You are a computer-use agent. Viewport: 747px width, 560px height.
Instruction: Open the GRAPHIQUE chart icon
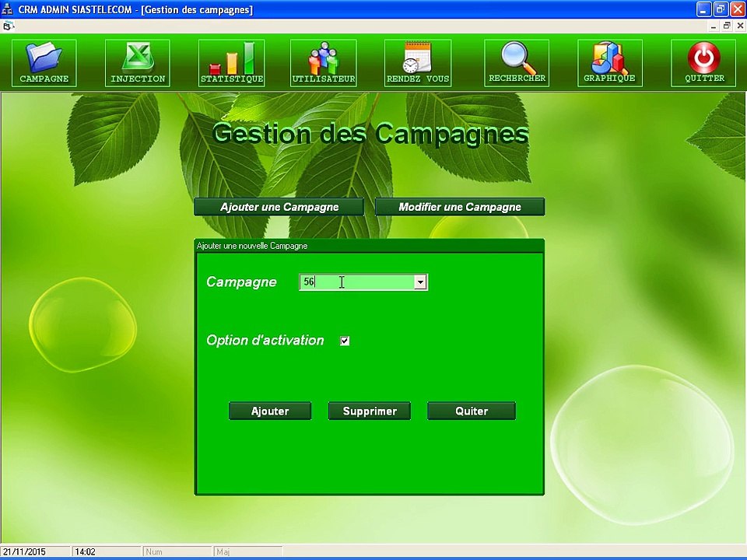(610, 63)
